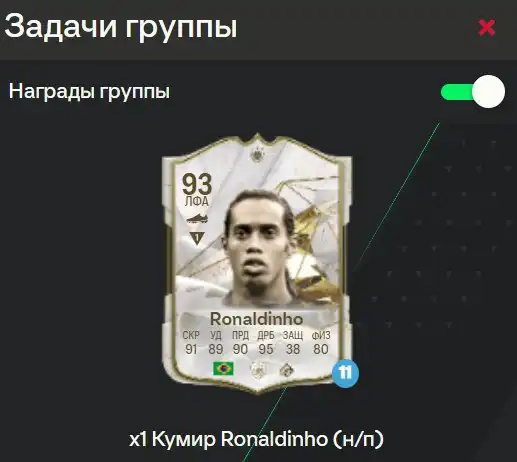The image size is (517, 462).
Task: Close the Задачи группы panel with red X
Action: [x=486, y=27]
